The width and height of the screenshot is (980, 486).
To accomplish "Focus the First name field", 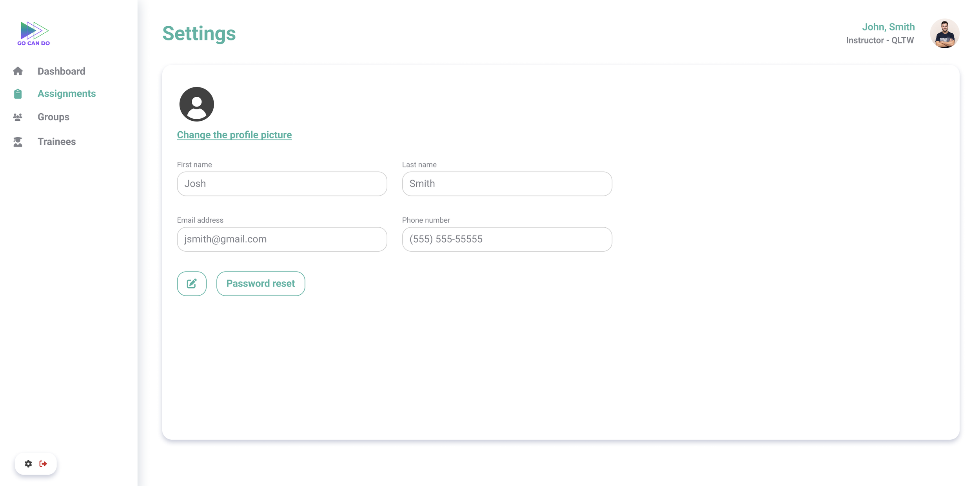I will click(x=282, y=184).
